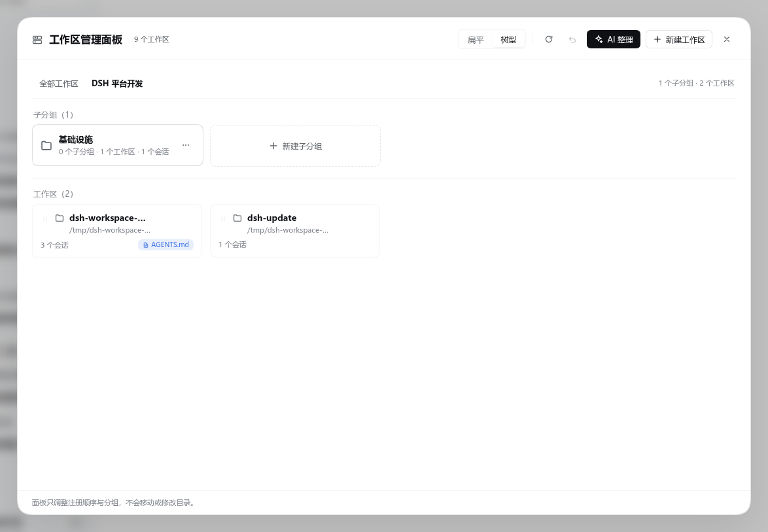Viewport: 768px width, 532px height.
Task: Open the dsh-workspace-... workspace card
Action: pyautogui.click(x=117, y=231)
